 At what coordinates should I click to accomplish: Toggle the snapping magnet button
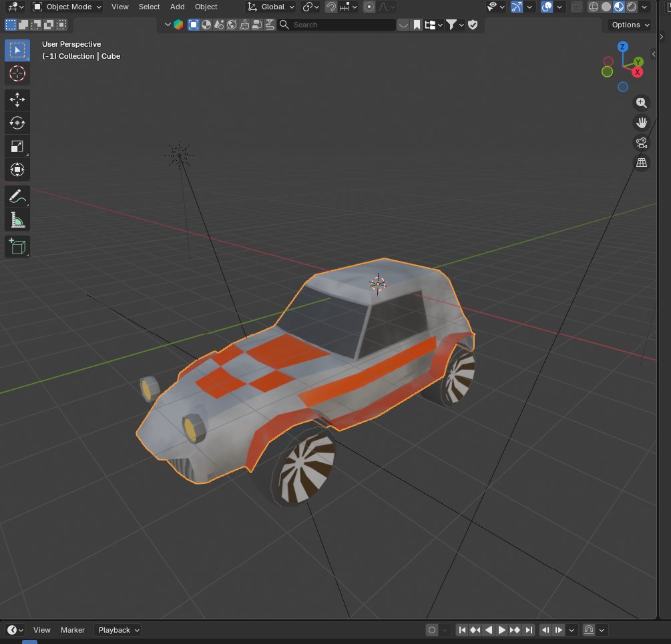(330, 7)
